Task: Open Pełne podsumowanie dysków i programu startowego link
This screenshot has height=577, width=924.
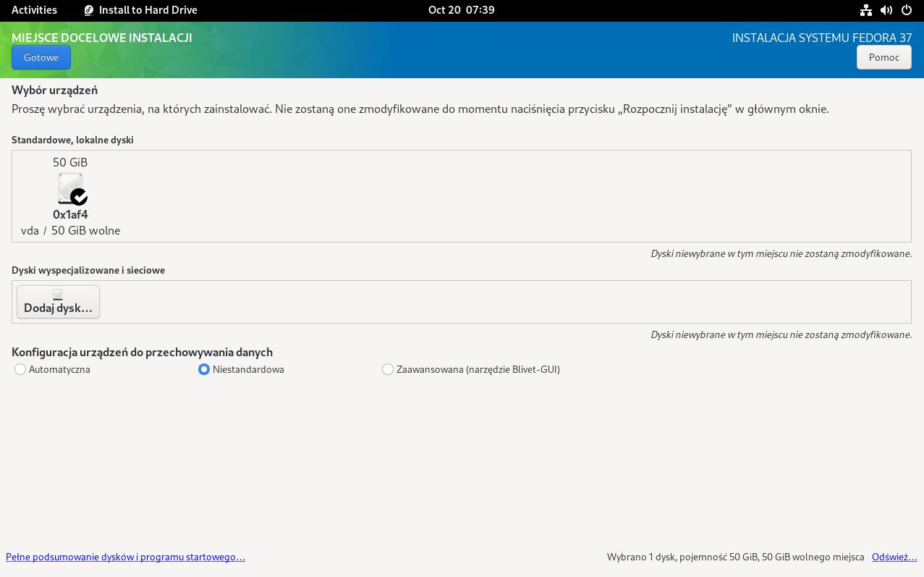Action: pyautogui.click(x=125, y=557)
